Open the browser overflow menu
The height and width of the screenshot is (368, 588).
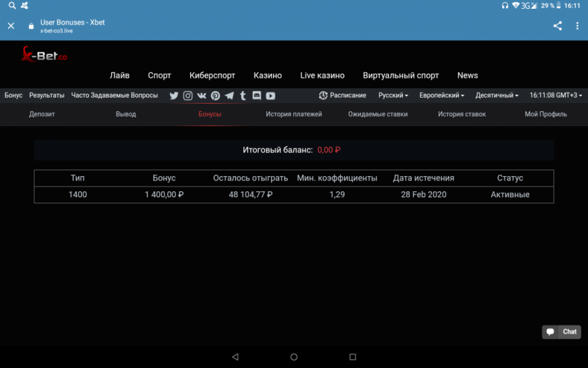pos(577,26)
